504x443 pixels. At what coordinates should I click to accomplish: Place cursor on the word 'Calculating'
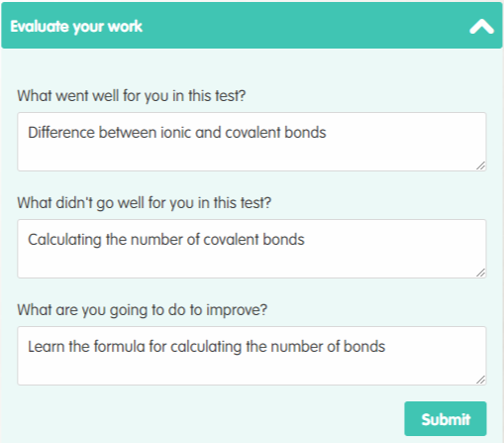coord(64,240)
